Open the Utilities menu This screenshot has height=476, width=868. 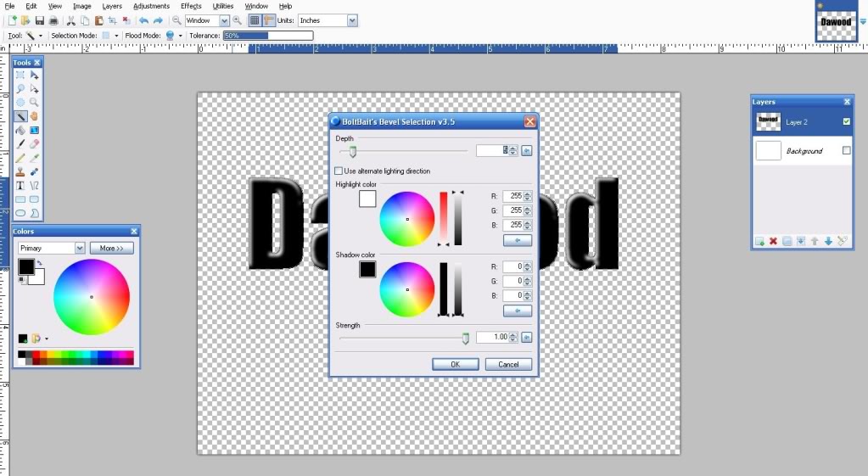pyautogui.click(x=223, y=6)
